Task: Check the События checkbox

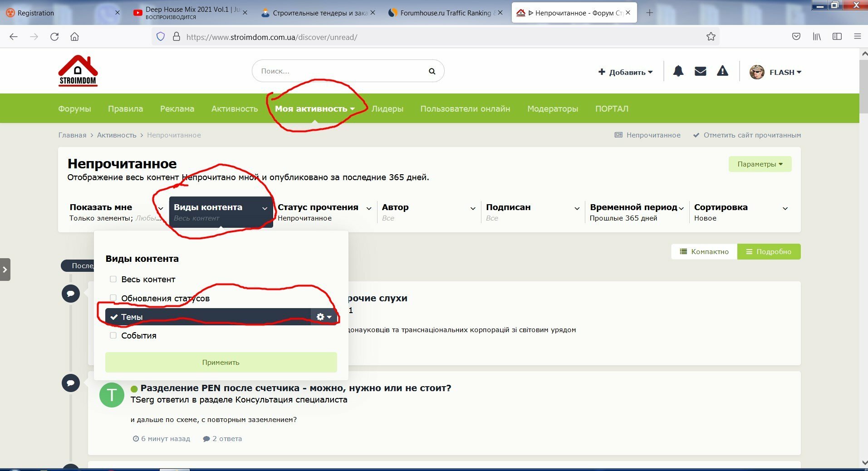Action: 113,335
